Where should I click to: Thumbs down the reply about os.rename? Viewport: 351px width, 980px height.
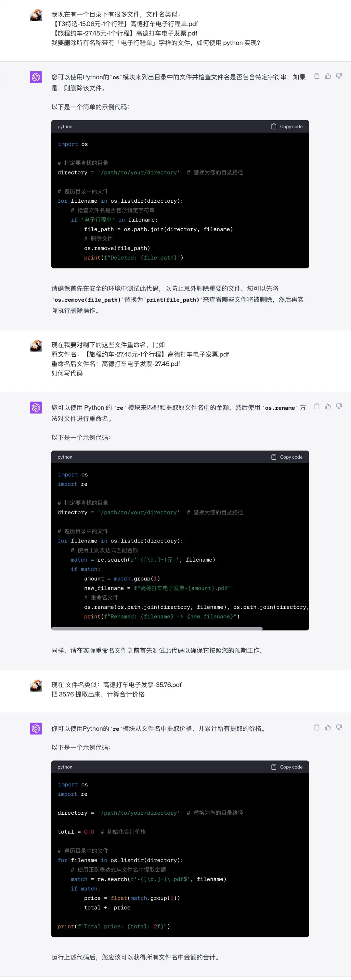tap(339, 406)
